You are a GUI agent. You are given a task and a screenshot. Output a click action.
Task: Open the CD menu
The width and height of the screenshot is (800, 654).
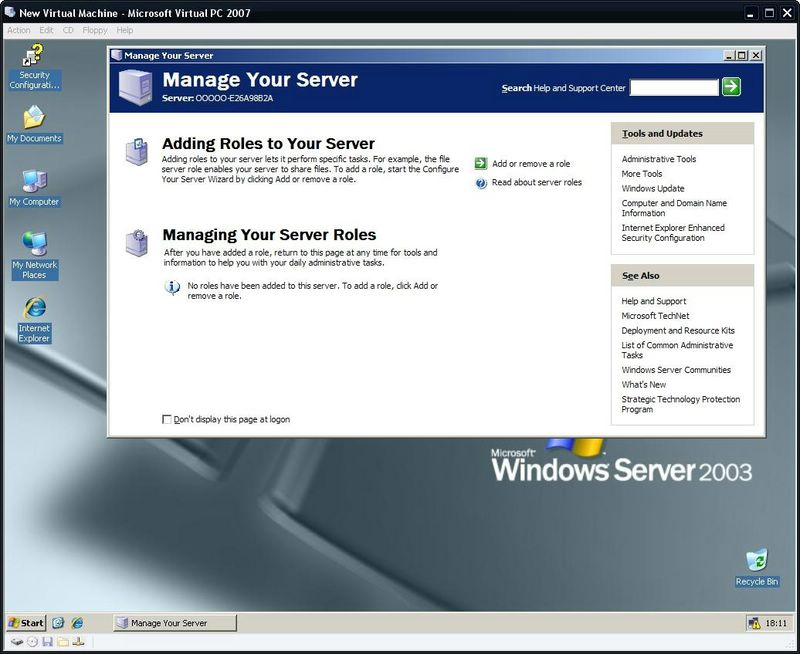click(68, 30)
